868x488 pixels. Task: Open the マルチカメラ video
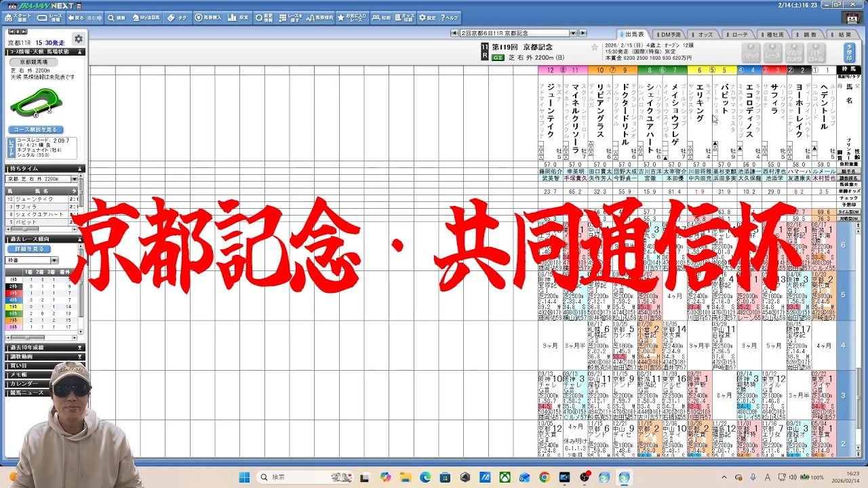[x=795, y=52]
